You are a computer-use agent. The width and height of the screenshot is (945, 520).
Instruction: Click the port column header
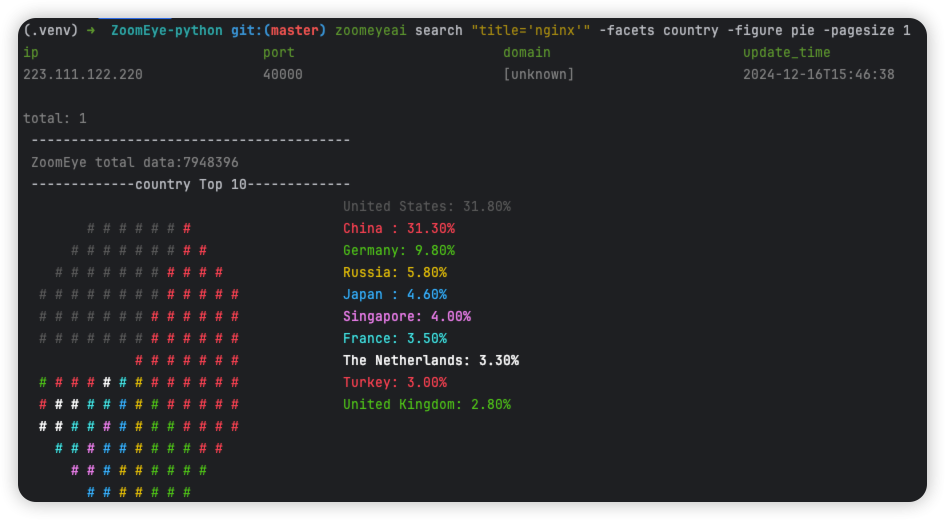pyautogui.click(x=278, y=53)
